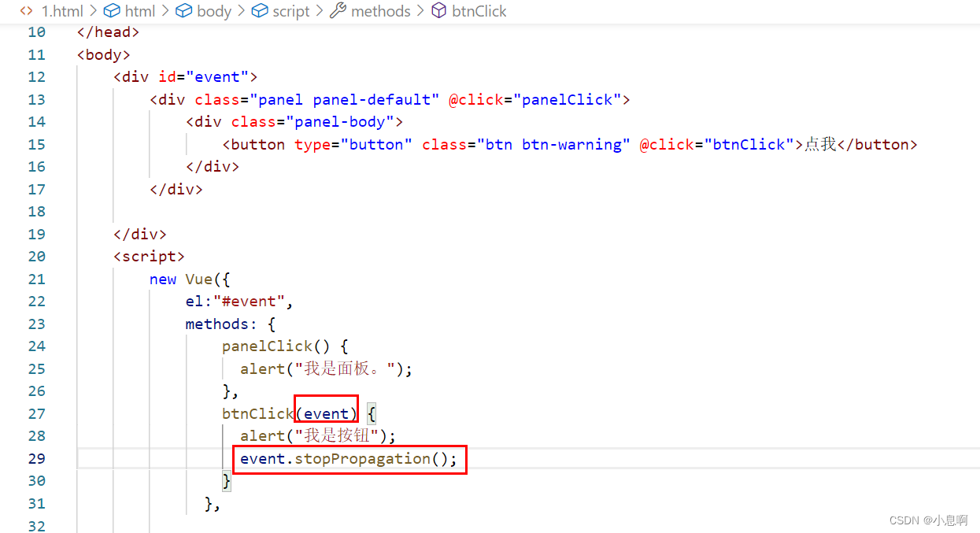Select the html breadcrumb segment
The image size is (980, 533).
(140, 11)
